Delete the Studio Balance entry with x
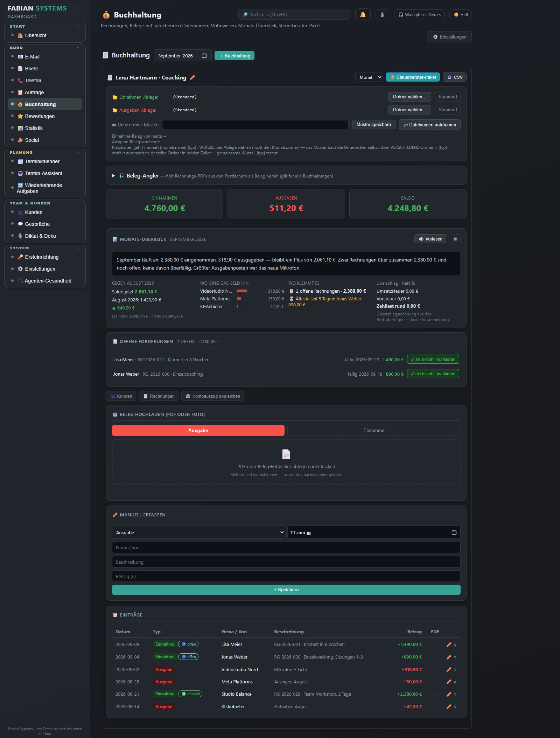Viewport: 560px width, 738px height. 455,694
